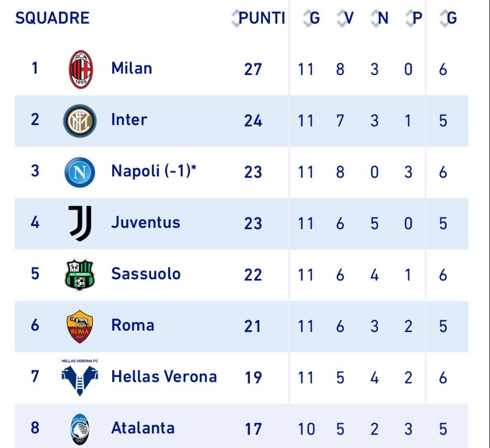Click Milan's 27 points value

point(253,69)
